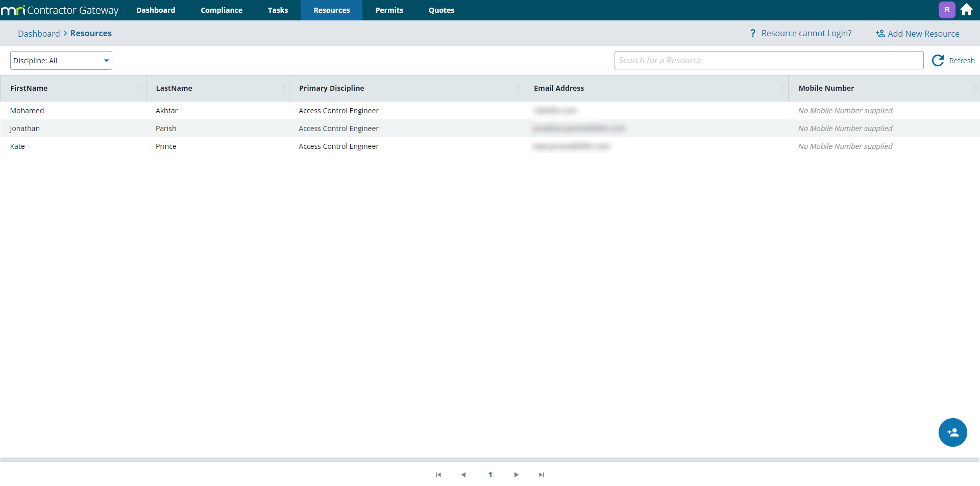Image resolution: width=980 pixels, height=486 pixels.
Task: Focus the Search for a Resource field
Action: [769, 60]
